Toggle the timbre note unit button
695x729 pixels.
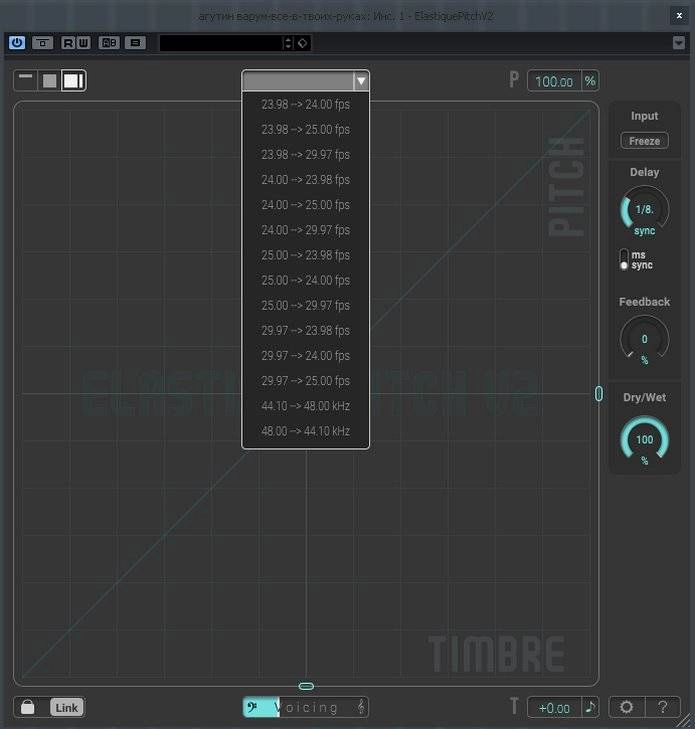coord(590,708)
